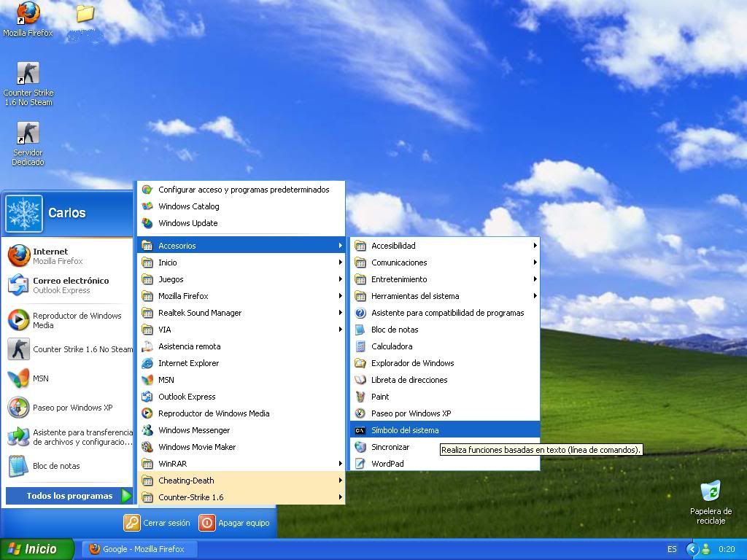Click Cerrar sesión button
Viewport: 747px width, 560px height.
click(157, 523)
